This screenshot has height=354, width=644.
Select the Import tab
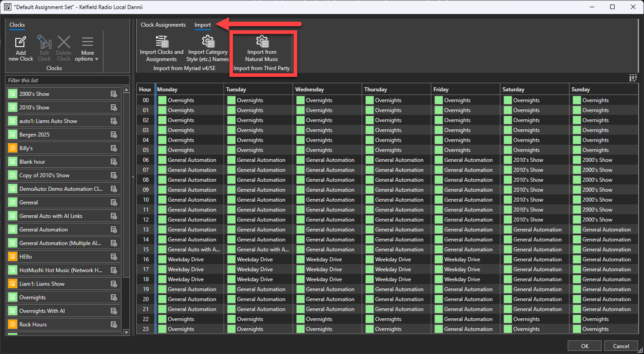(203, 25)
